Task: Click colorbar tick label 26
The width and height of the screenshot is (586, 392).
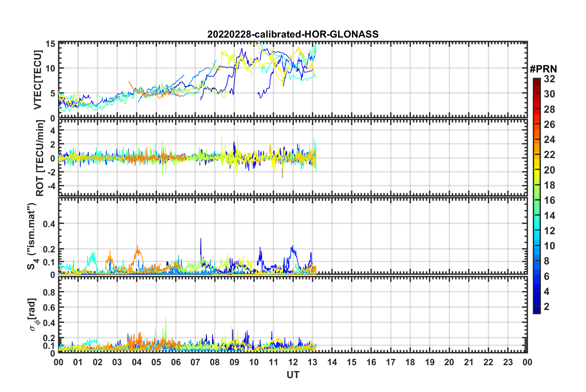Action: pyautogui.click(x=549, y=125)
